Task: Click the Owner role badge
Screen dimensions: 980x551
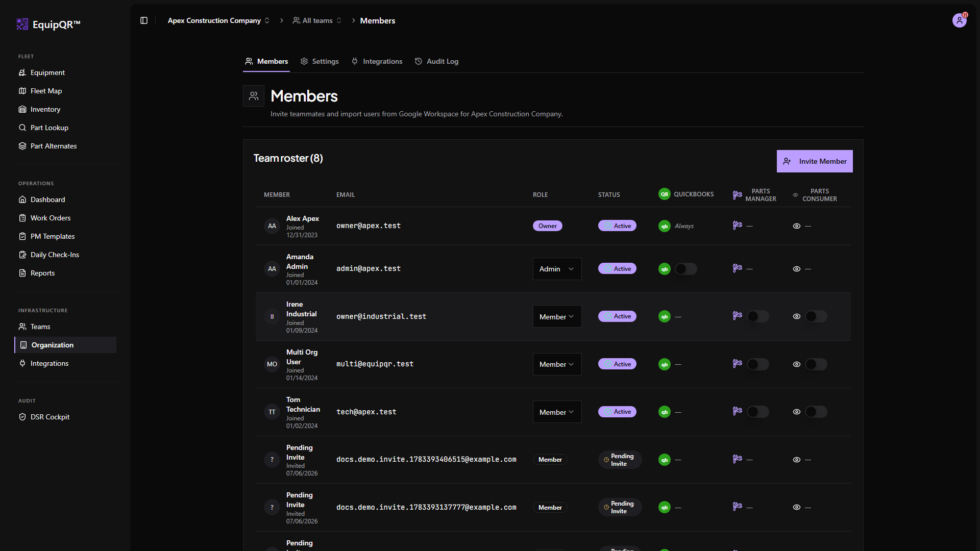Action: pyautogui.click(x=548, y=226)
